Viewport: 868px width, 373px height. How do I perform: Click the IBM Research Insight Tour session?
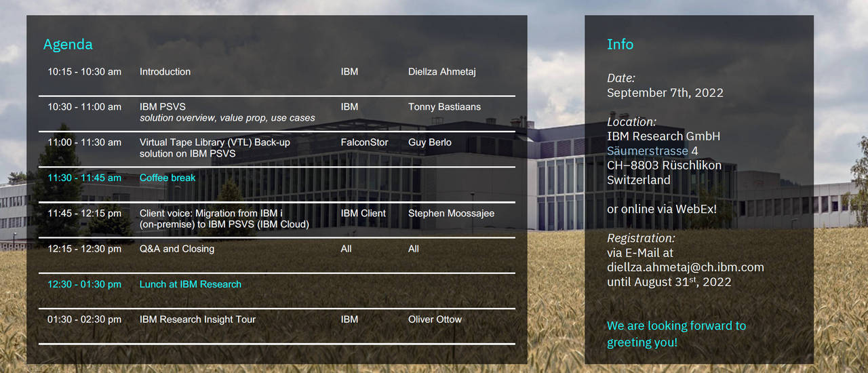coord(197,319)
